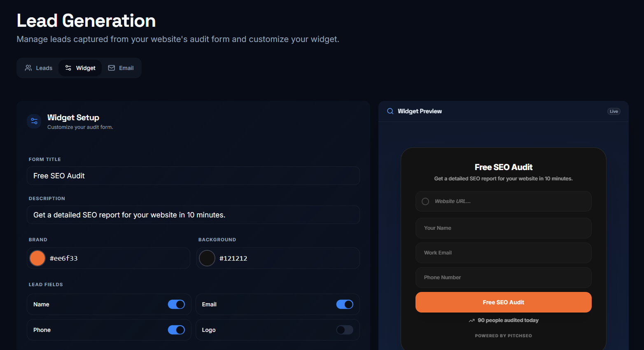
Task: Click the Live badge in preview header
Action: [x=614, y=111]
